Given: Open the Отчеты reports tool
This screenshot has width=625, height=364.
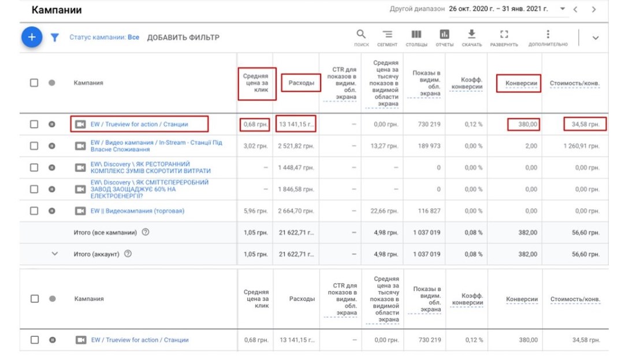Looking at the screenshot, I should point(444,38).
